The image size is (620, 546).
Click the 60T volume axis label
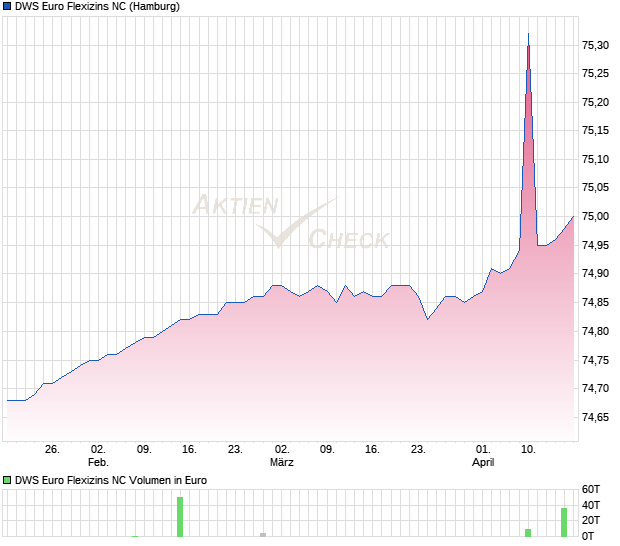pyautogui.click(x=591, y=489)
